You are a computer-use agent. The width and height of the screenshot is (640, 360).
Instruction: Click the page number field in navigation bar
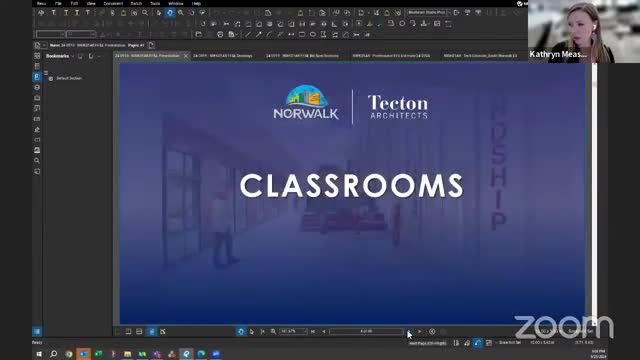point(366,332)
